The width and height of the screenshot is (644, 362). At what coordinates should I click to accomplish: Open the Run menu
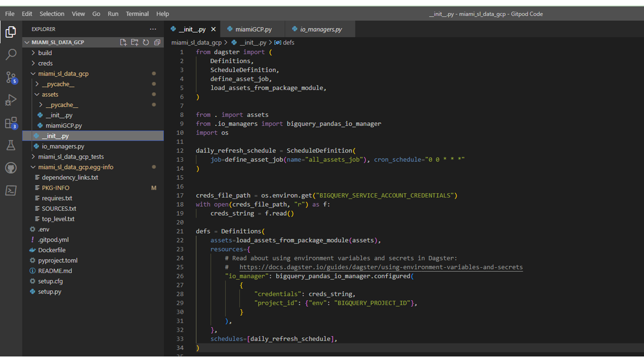click(x=113, y=14)
